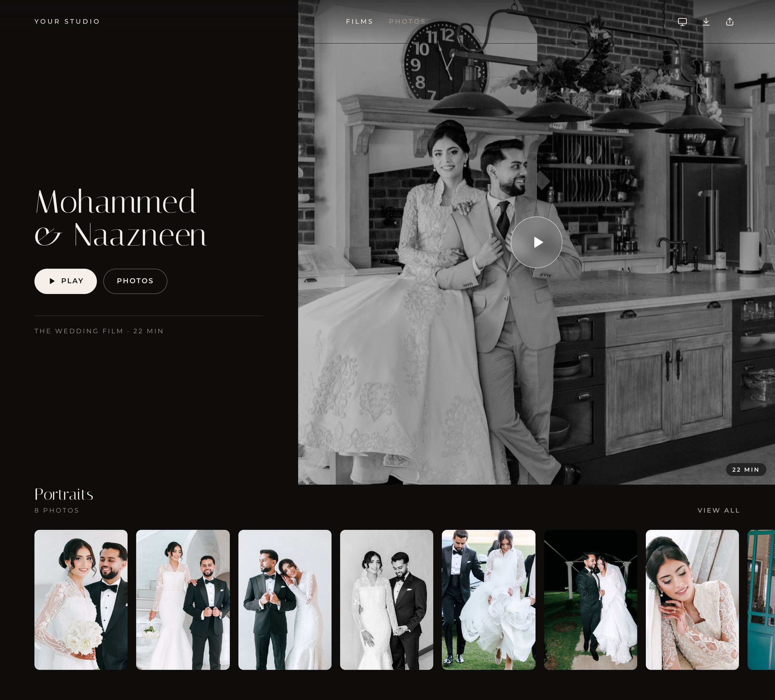Click the cast to screen icon
The height and width of the screenshot is (700, 775).
(x=682, y=22)
